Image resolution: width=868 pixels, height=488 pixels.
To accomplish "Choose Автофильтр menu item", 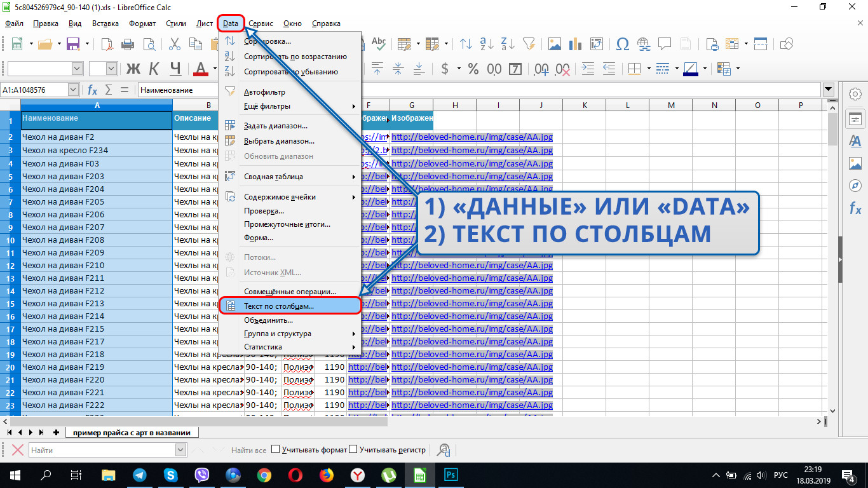I will pos(290,92).
